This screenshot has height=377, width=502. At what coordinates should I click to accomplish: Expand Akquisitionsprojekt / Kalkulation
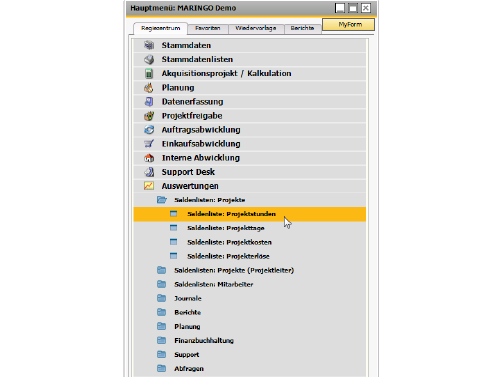pos(250,73)
